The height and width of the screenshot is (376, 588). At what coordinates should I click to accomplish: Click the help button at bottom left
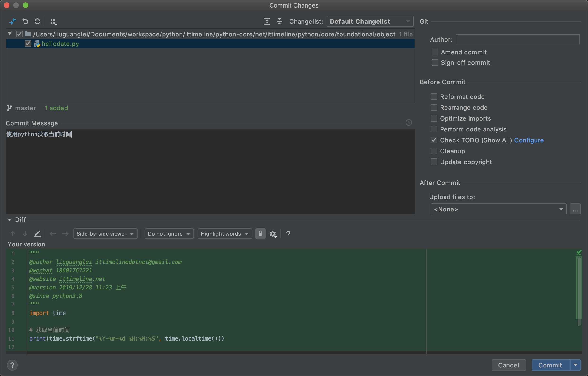tap(12, 365)
